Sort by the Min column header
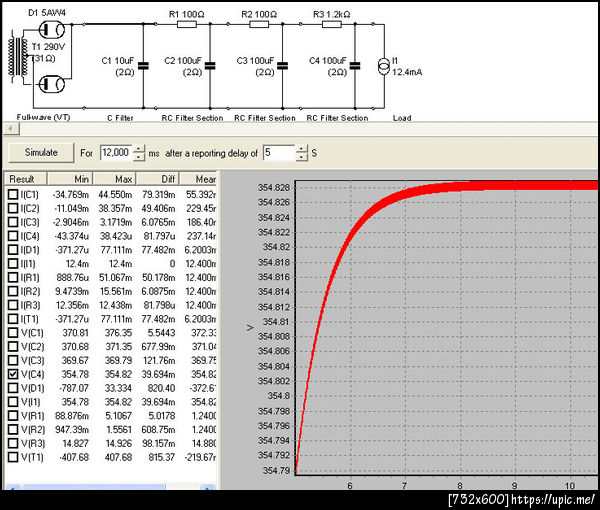600x510 pixels. click(x=70, y=179)
